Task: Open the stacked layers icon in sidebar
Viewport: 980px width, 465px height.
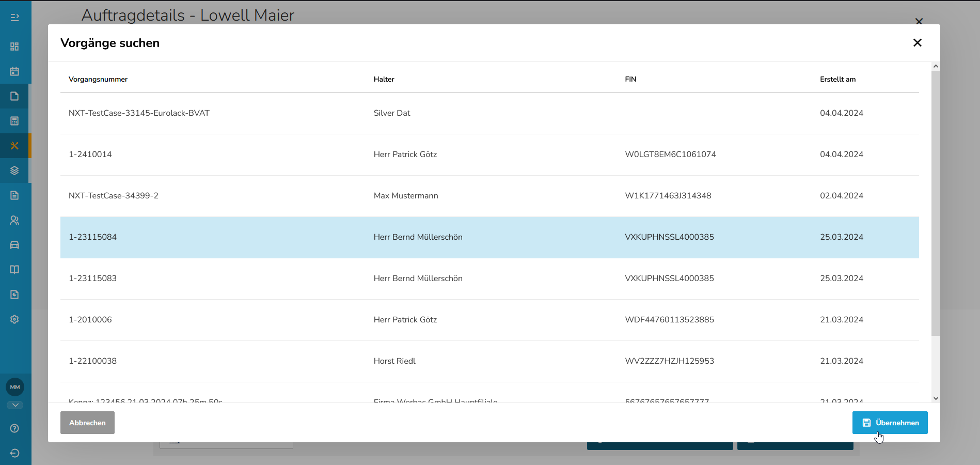Action: (14, 171)
